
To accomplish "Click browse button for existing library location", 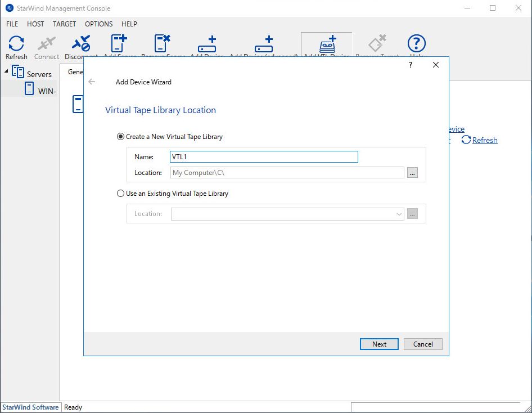I will pos(412,214).
